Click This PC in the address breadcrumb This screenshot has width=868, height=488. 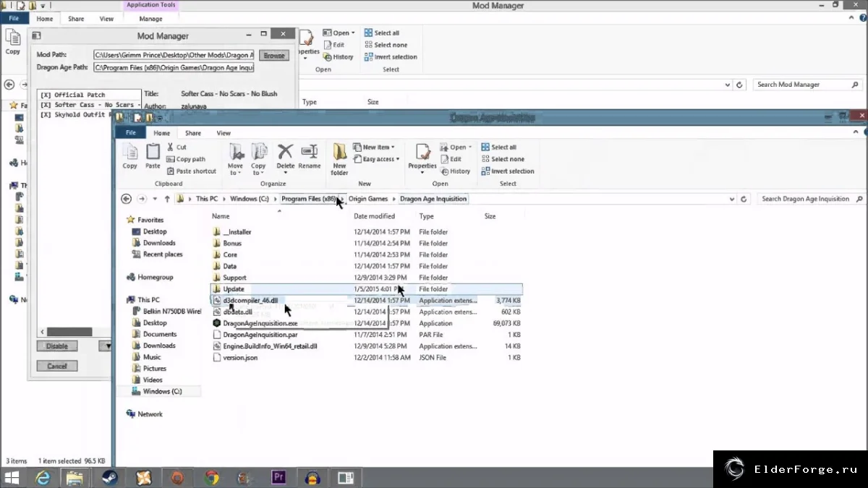click(207, 199)
